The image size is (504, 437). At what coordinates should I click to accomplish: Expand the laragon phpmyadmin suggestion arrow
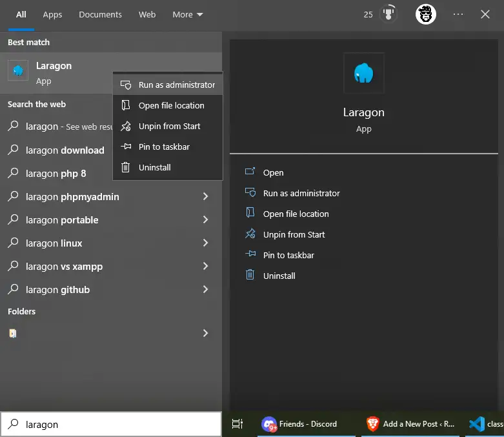(205, 197)
